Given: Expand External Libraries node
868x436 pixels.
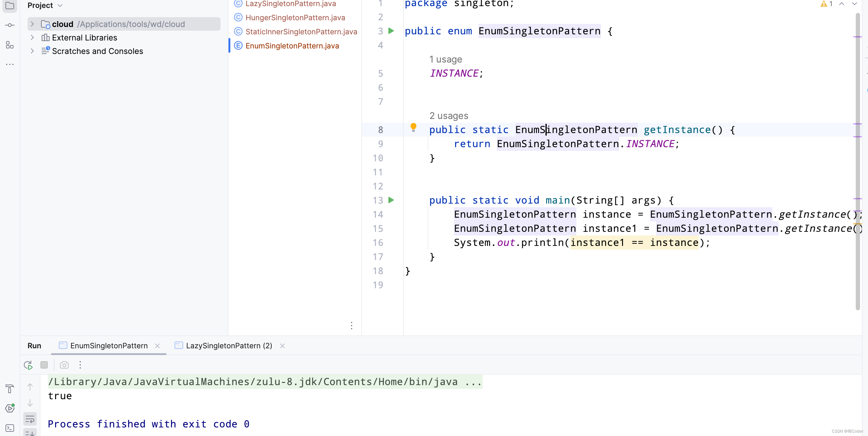Looking at the screenshot, I should [32, 37].
